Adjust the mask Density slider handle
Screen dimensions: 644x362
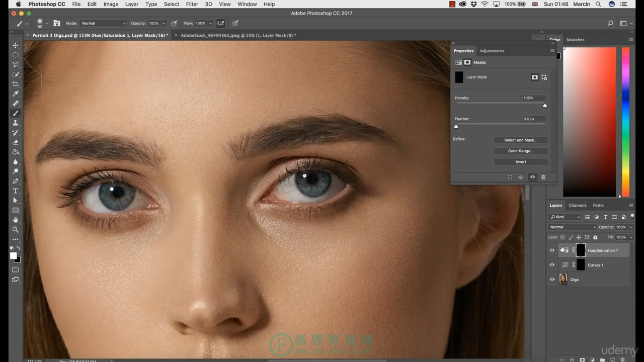click(x=545, y=106)
